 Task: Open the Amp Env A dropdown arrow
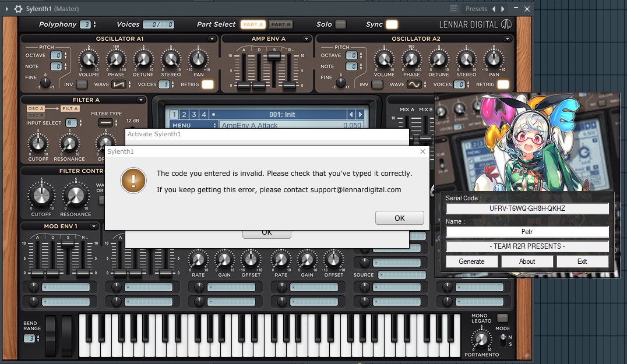coord(306,39)
